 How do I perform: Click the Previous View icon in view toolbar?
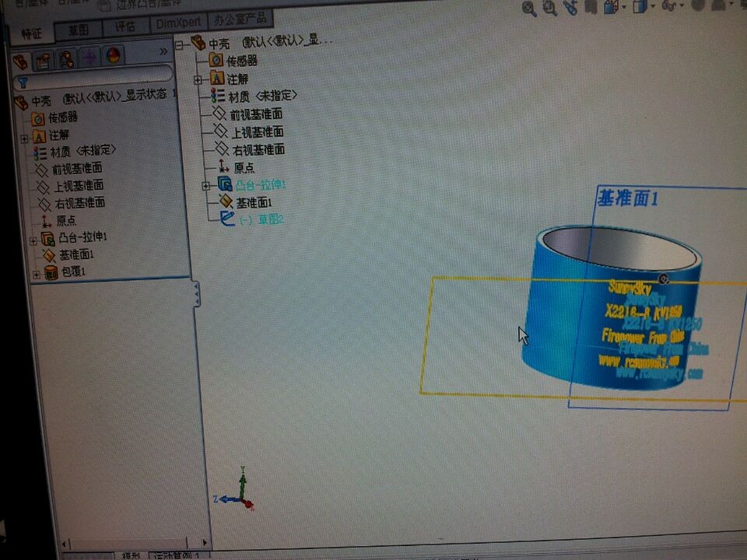(x=570, y=7)
